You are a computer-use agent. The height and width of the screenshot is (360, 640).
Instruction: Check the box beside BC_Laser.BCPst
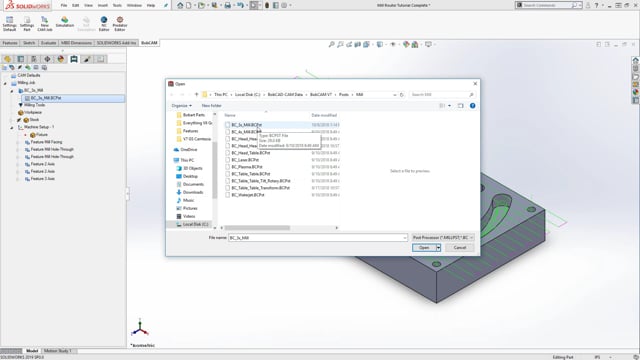pyautogui.click(x=228, y=160)
